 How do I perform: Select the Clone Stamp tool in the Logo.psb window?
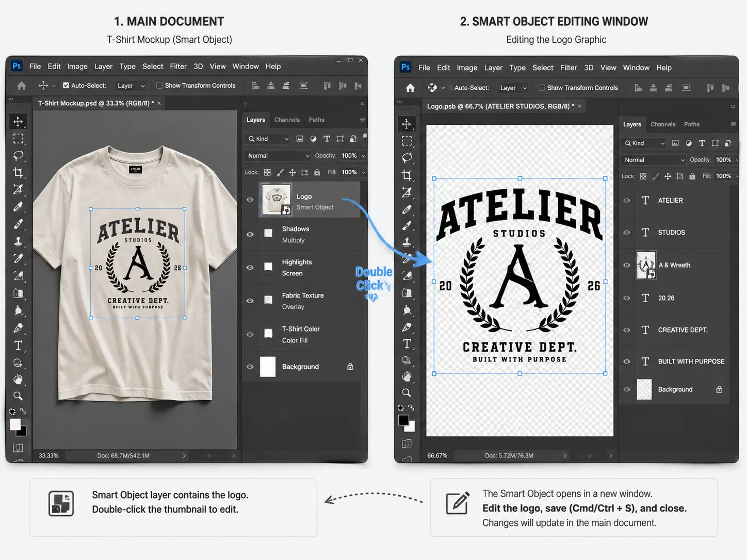(x=407, y=242)
